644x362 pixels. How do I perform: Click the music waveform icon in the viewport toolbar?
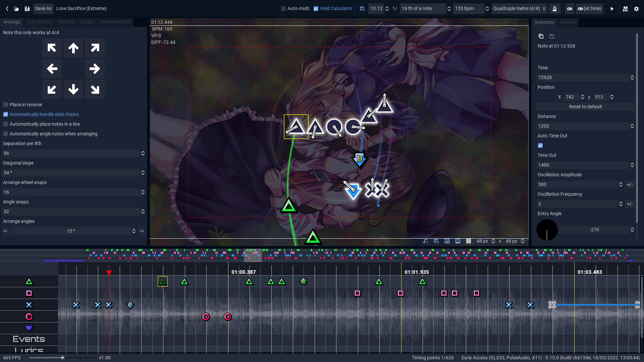425,241
